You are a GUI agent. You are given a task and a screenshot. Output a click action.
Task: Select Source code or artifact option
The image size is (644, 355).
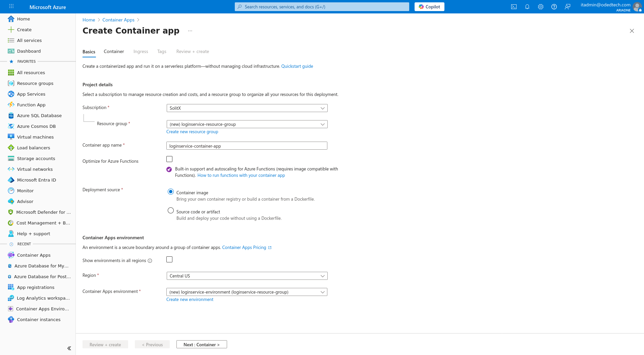(171, 210)
